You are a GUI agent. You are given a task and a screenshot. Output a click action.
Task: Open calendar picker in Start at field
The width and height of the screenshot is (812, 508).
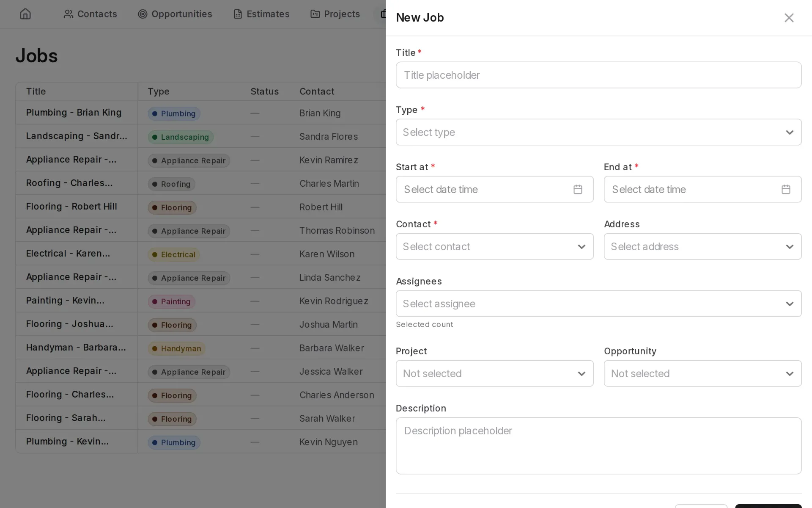click(578, 189)
